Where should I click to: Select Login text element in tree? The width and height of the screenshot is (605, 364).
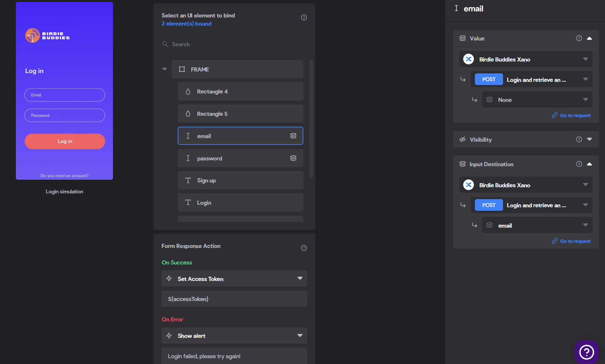click(x=240, y=203)
